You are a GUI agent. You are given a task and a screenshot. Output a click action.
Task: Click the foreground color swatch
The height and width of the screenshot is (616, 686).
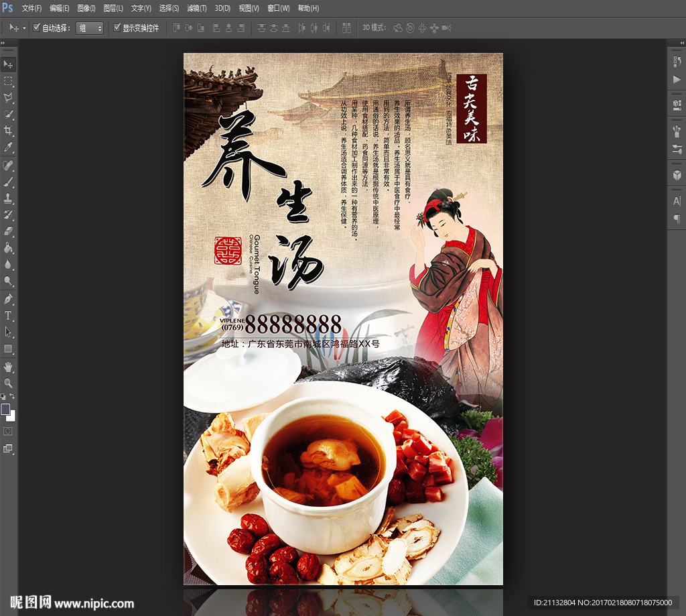[5, 409]
